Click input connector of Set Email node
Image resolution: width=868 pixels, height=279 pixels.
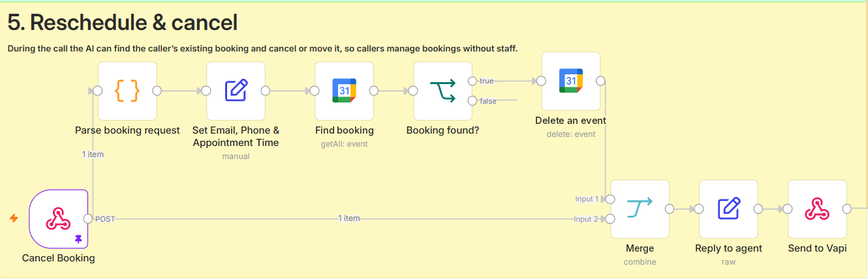[x=206, y=91]
